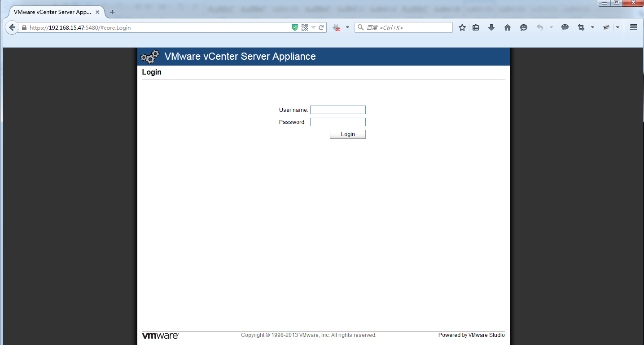Go to the home page icon

point(508,27)
